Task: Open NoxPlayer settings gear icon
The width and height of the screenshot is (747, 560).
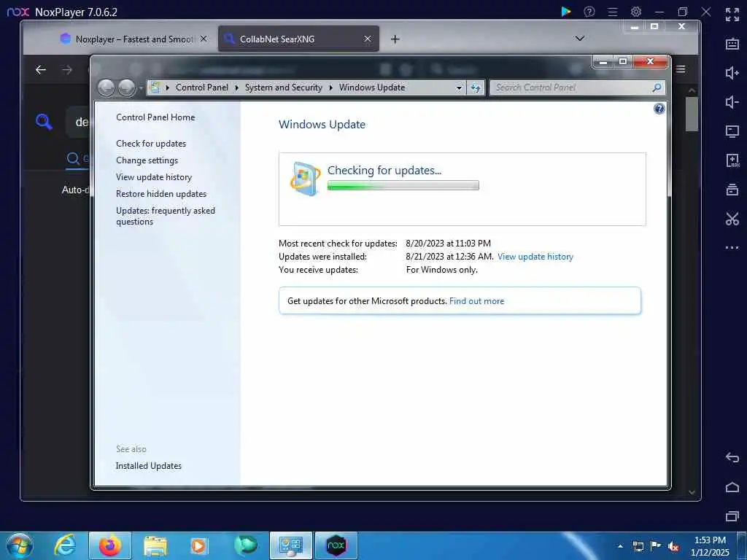Action: (x=636, y=12)
